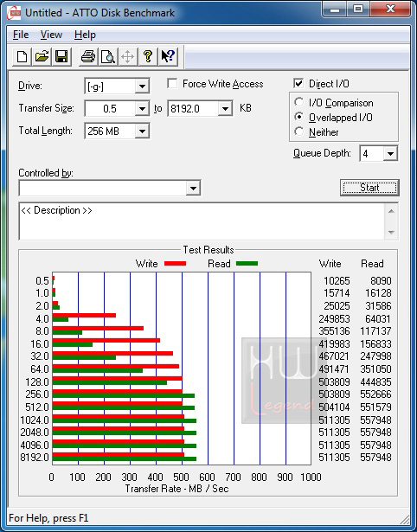Expand the Transfer Size maximum dropdown 8192.0
The width and height of the screenshot is (417, 532).
click(225, 109)
